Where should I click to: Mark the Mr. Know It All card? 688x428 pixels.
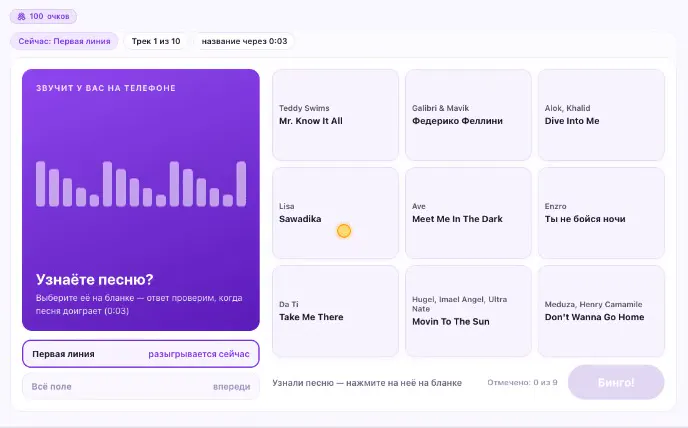[335, 115]
